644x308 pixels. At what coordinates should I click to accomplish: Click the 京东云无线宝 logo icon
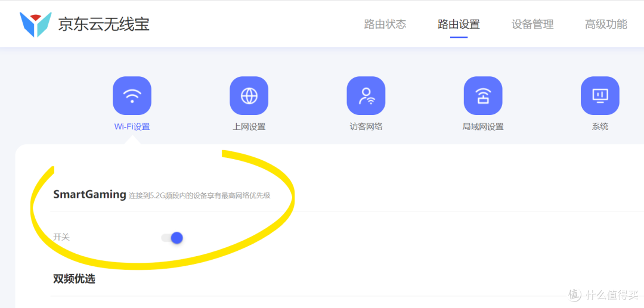point(36,24)
